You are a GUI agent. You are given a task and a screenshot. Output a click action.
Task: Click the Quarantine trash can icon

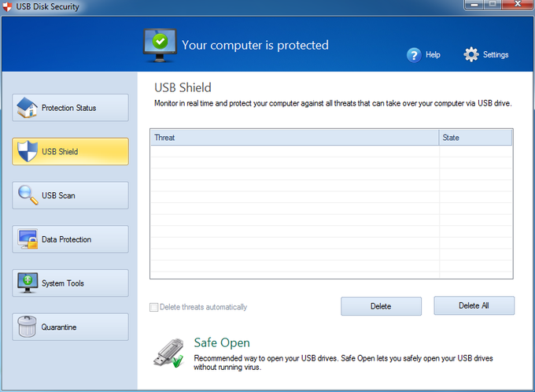click(x=27, y=327)
